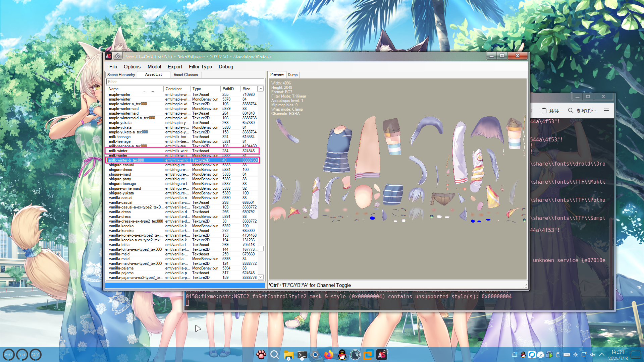Click the taskbar clock showing 14:39
644x362 pixels.
618,355
